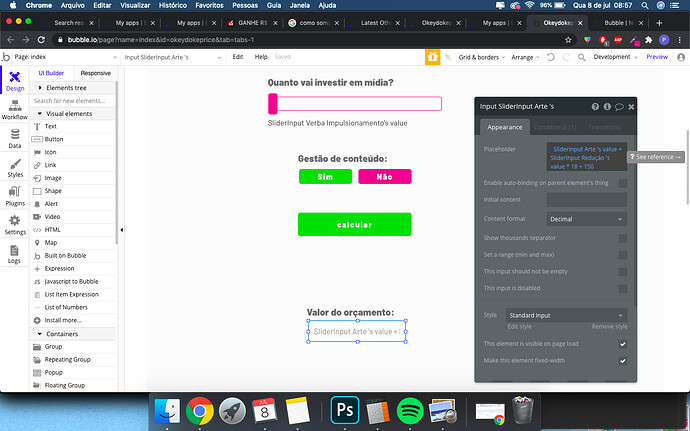Image resolution: width=690 pixels, height=431 pixels.
Task: Open the Workflow tab icon in sidebar
Action: click(x=15, y=105)
